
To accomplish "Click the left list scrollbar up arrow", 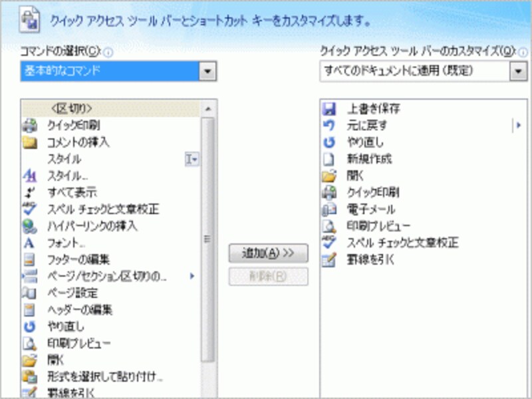I will pos(208,109).
